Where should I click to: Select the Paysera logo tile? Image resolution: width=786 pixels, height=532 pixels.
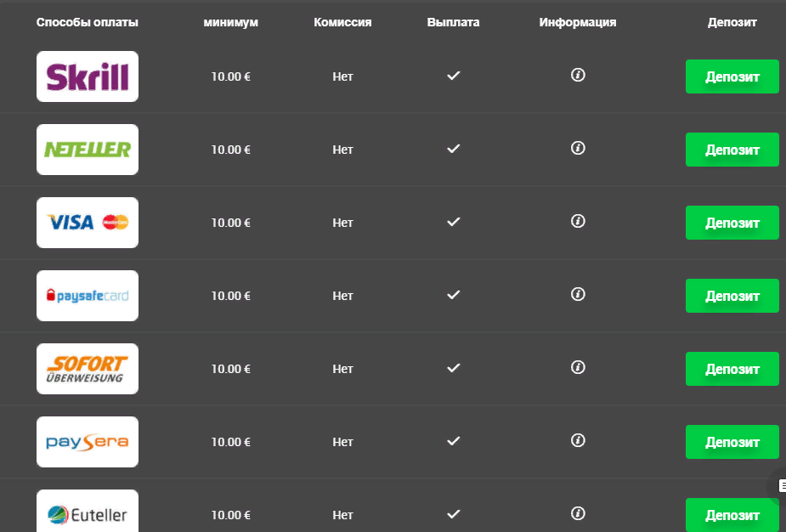pyautogui.click(x=88, y=442)
